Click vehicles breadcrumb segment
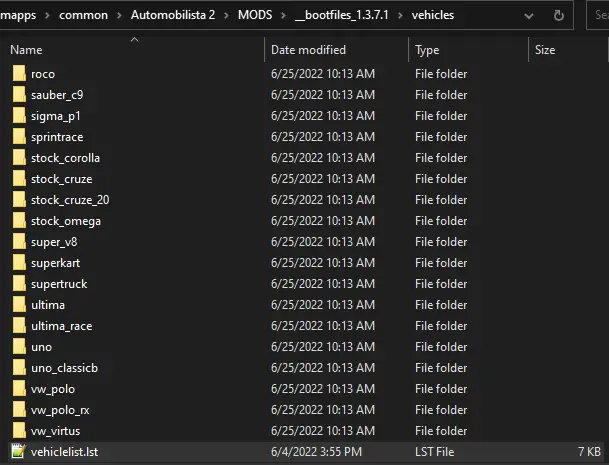The height and width of the screenshot is (465, 609). click(x=433, y=15)
